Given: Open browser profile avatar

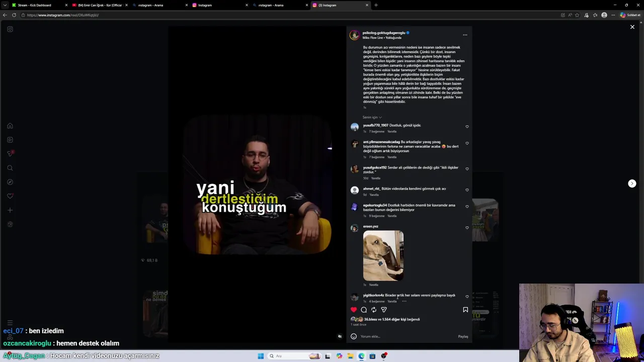Looking at the screenshot, I should [x=604, y=15].
